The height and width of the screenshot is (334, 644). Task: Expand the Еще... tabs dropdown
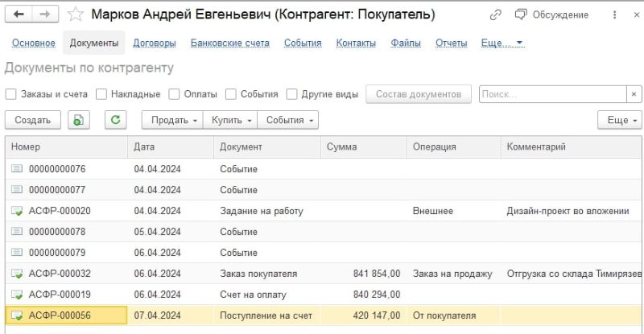pos(502,43)
